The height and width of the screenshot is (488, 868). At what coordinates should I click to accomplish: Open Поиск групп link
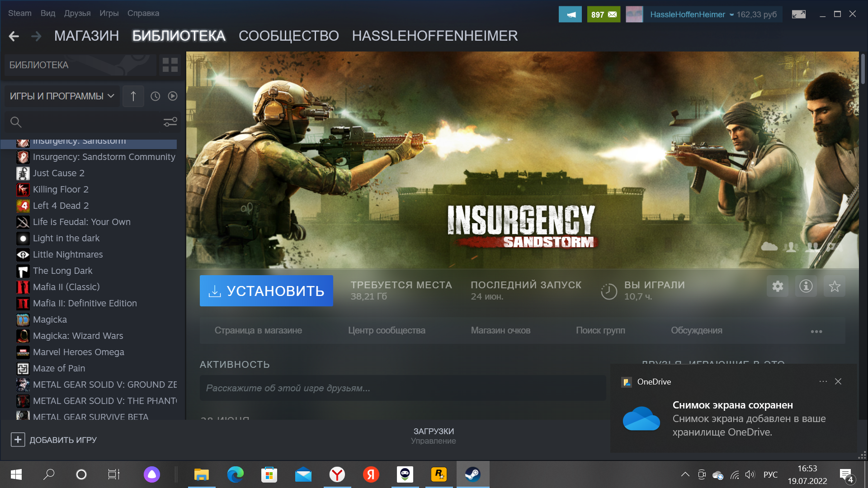pos(600,330)
